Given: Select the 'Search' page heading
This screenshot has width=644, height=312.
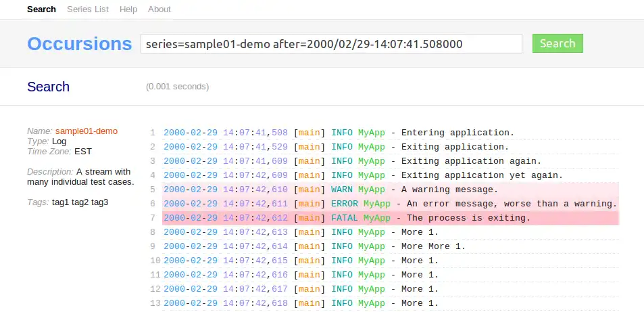Looking at the screenshot, I should [x=49, y=87].
